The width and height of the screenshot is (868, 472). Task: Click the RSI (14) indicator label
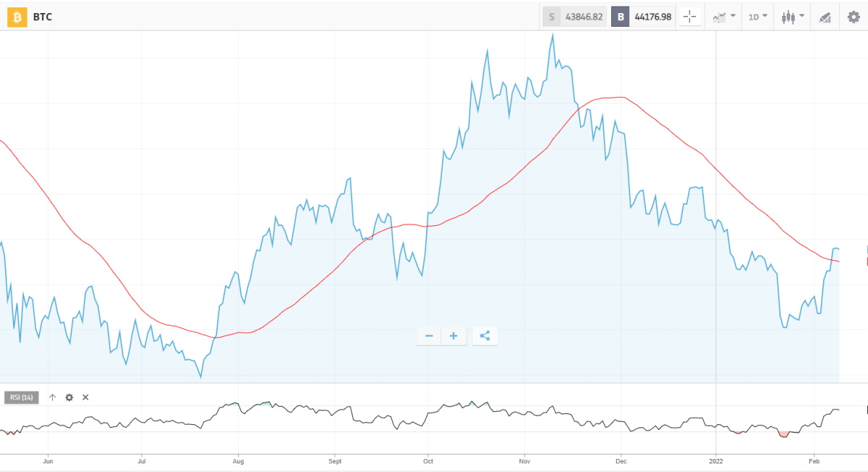22,397
